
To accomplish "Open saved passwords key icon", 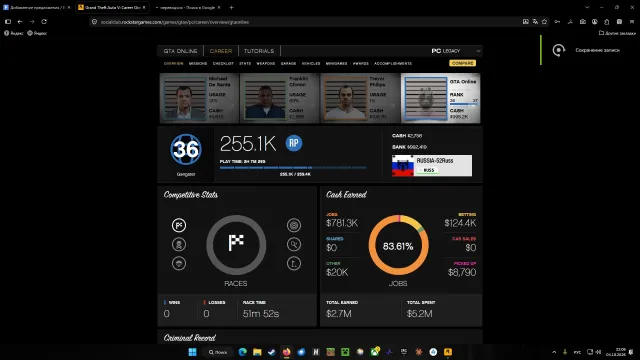I will [557, 22].
